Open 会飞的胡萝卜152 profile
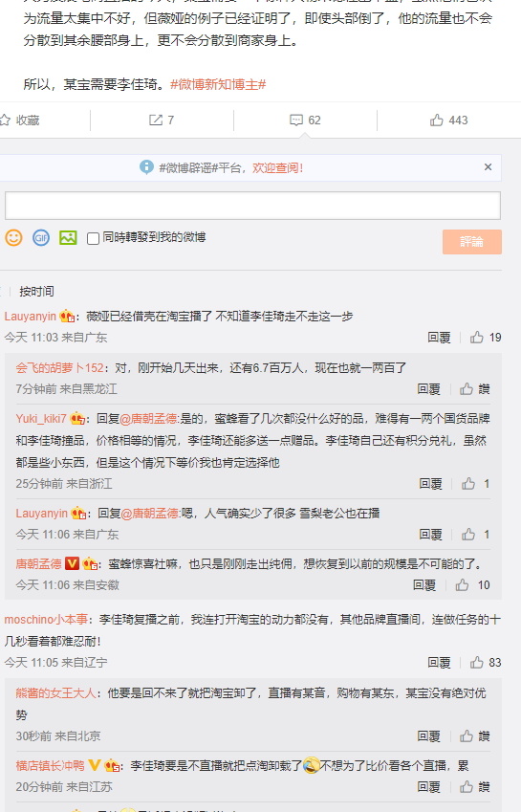Image resolution: width=521 pixels, height=812 pixels. pos(59,367)
